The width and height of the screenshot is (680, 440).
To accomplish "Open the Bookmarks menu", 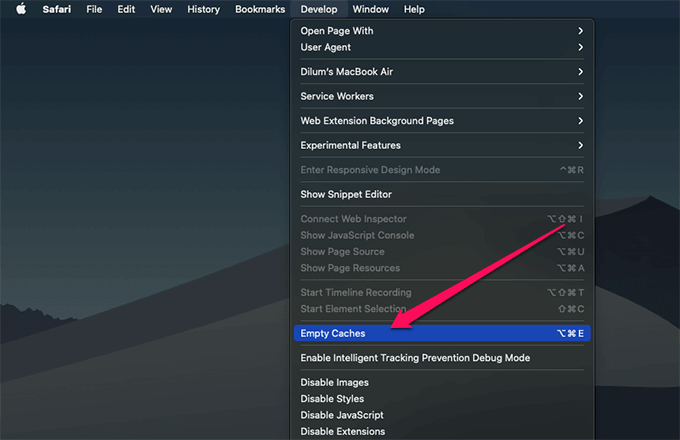I will coord(260,9).
